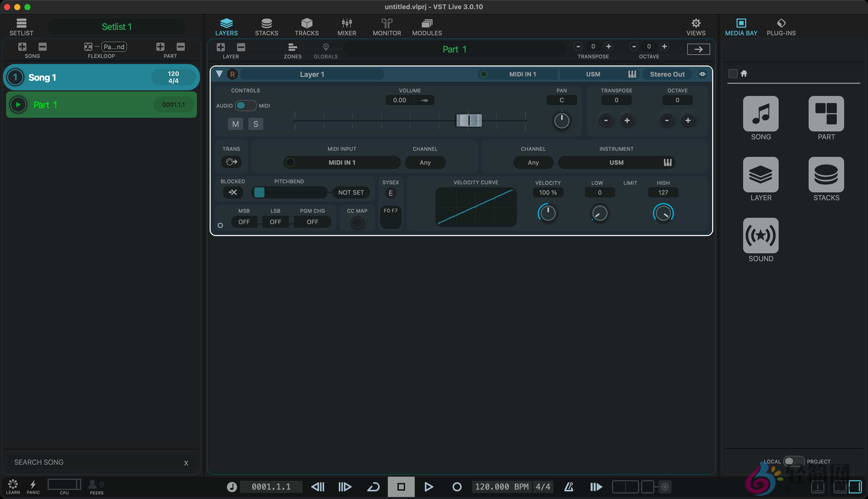Open the Modules view

point(426,27)
